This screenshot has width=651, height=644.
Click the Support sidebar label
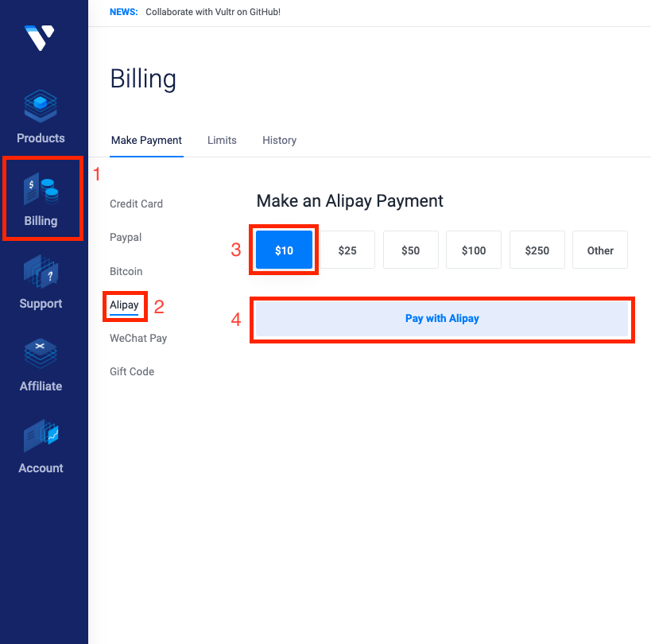coord(41,304)
